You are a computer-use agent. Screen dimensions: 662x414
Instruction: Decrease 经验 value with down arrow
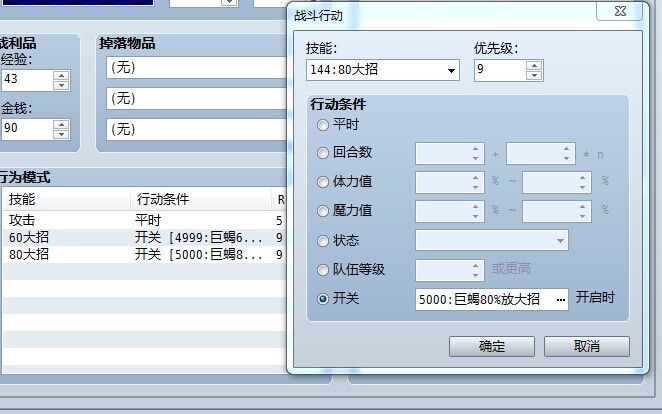[x=61, y=85]
